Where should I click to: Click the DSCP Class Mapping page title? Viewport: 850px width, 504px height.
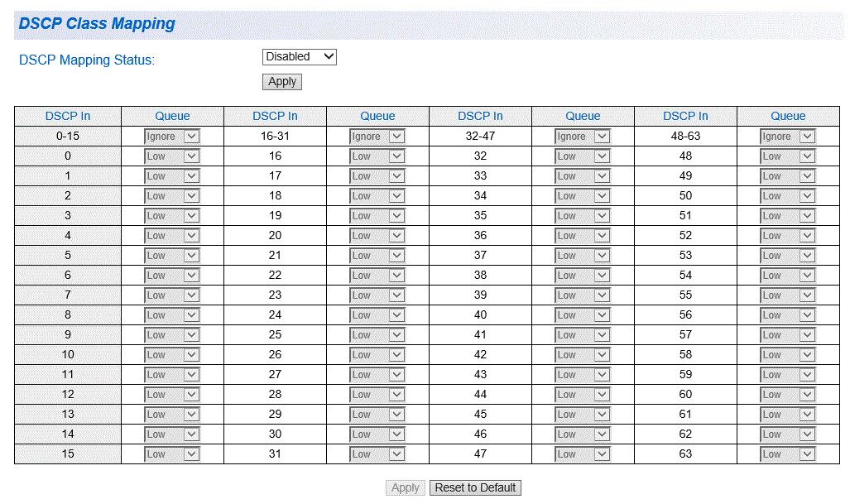(x=97, y=23)
